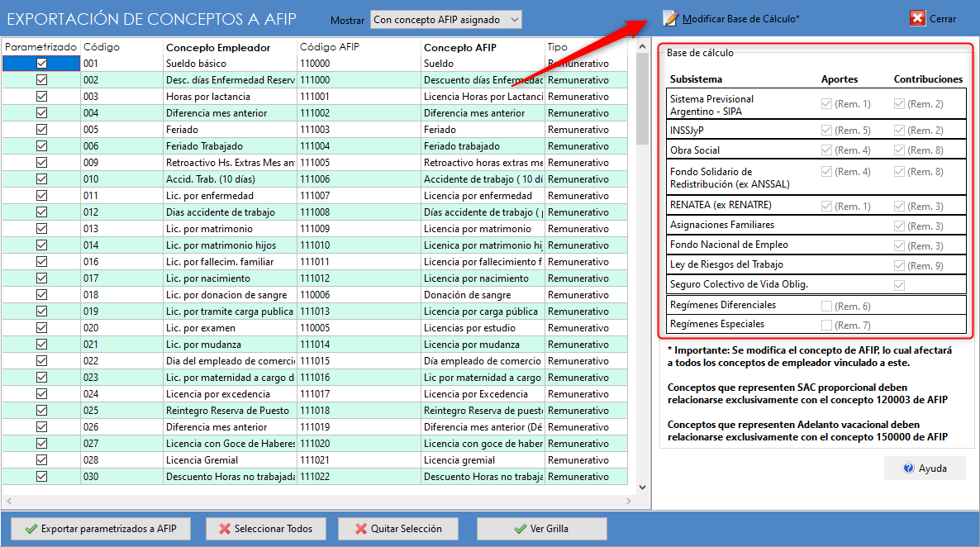Click the red X Cerrar icon

click(x=917, y=18)
